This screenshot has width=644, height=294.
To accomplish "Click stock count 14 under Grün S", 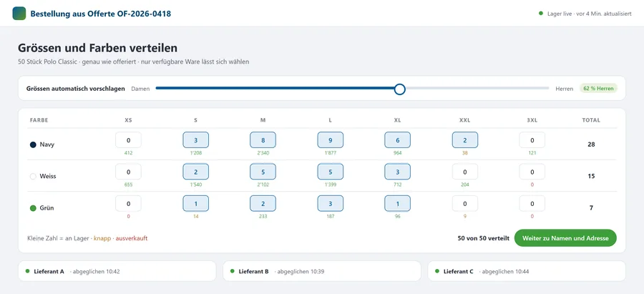I will 195,217.
